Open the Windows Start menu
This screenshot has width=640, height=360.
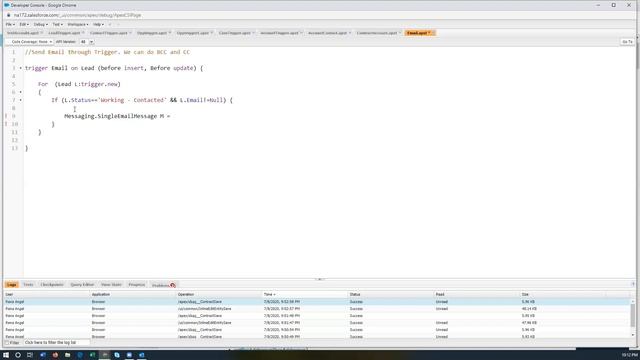(6, 355)
